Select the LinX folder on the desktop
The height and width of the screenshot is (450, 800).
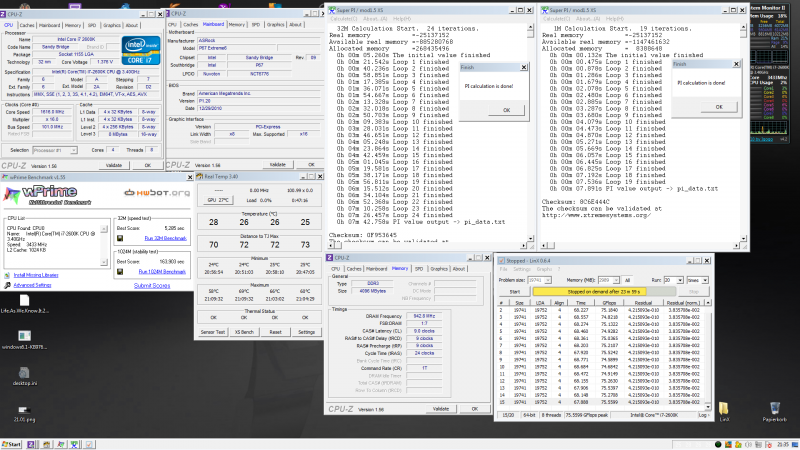click(x=724, y=409)
